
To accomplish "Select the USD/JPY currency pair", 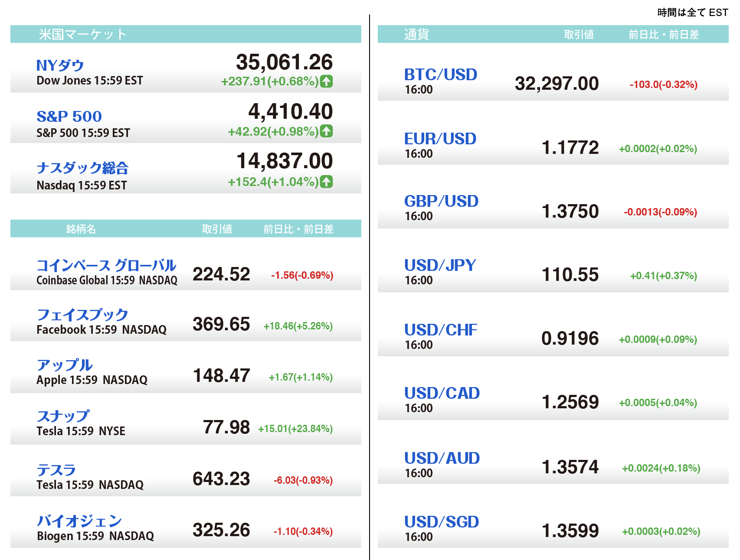I will pyautogui.click(x=440, y=265).
